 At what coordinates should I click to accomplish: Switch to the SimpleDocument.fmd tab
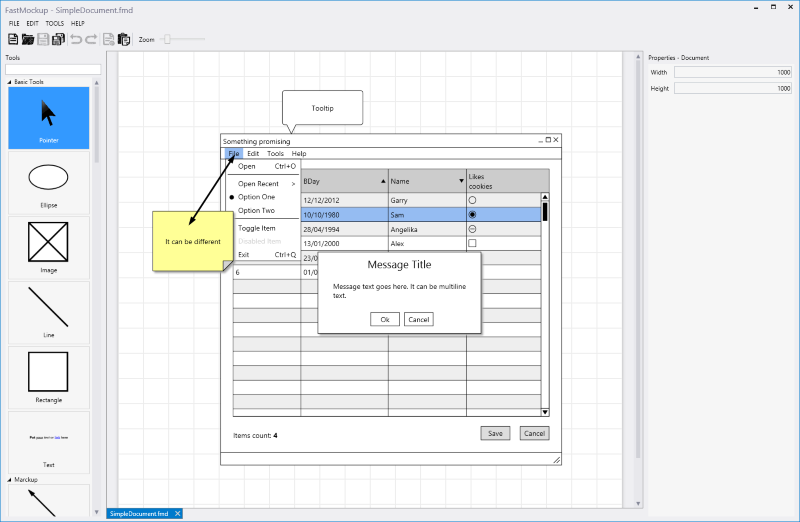point(139,514)
